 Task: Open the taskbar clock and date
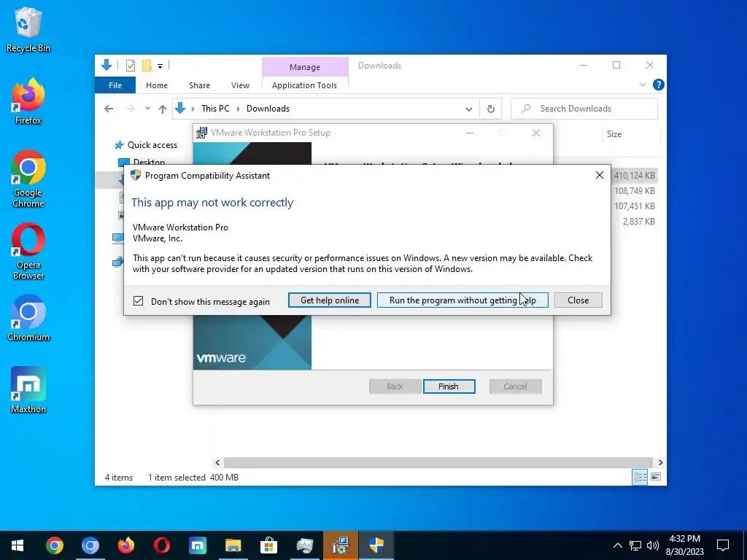[x=684, y=545]
